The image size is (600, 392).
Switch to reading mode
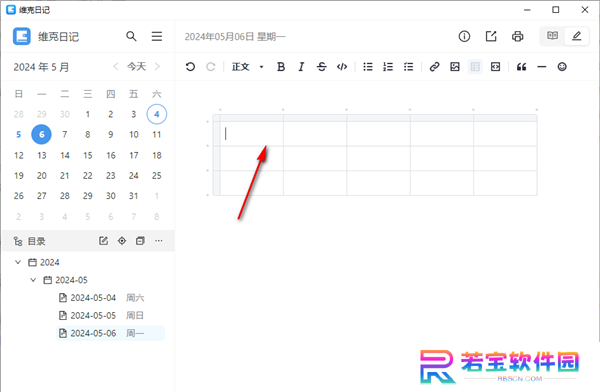[552, 36]
